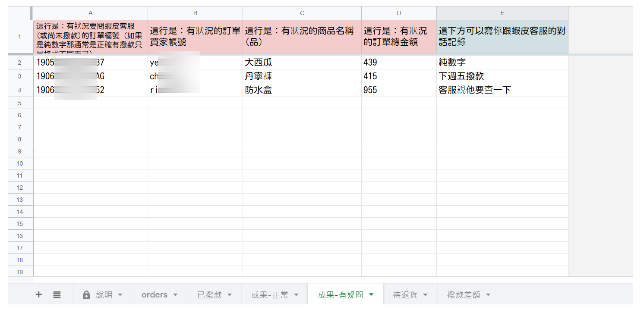Select the cell with amount 955
This screenshot has height=313, width=644.
398,90
